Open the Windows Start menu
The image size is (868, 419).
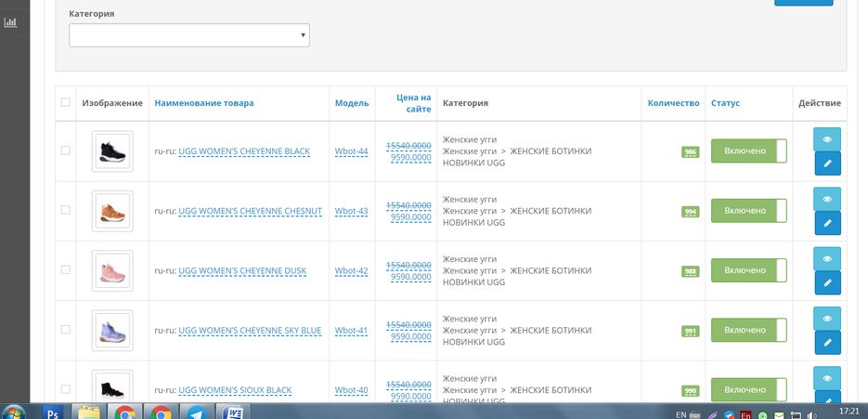point(14,412)
